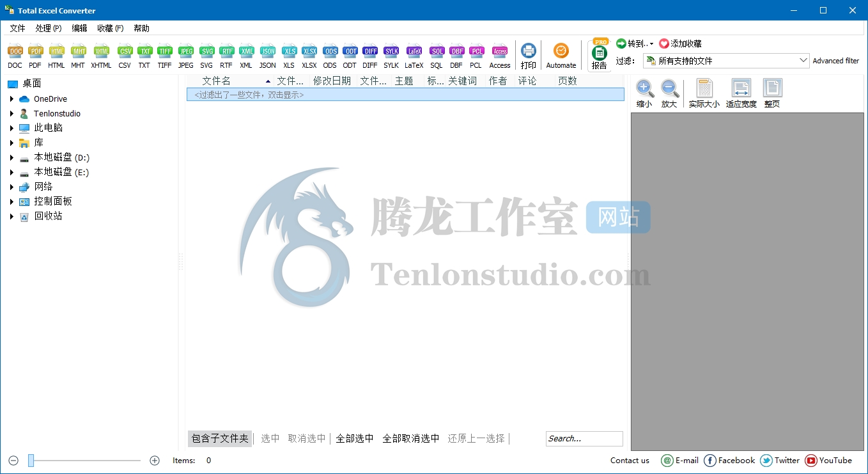Click 全部选中 select all
Image resolution: width=868 pixels, height=474 pixels.
click(x=355, y=438)
